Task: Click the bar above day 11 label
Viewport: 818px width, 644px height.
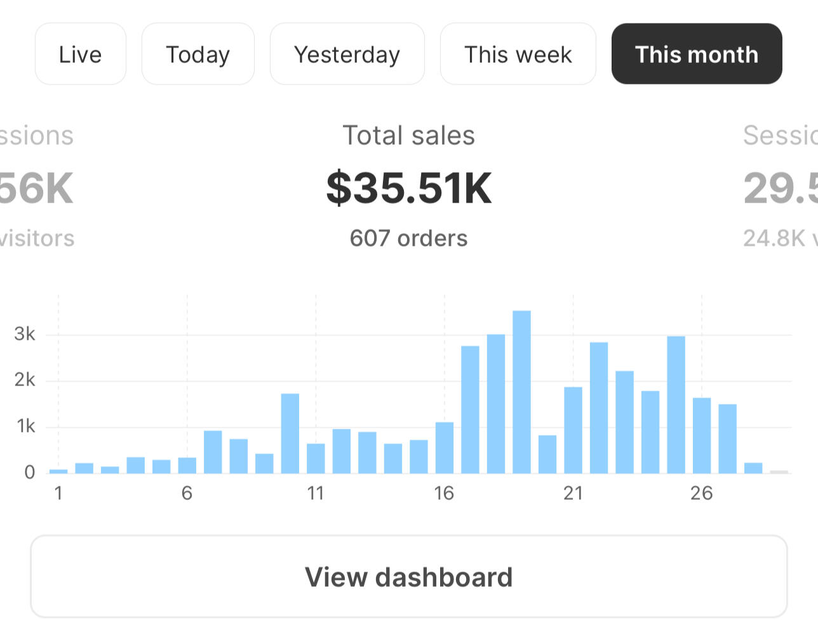Action: [316, 458]
